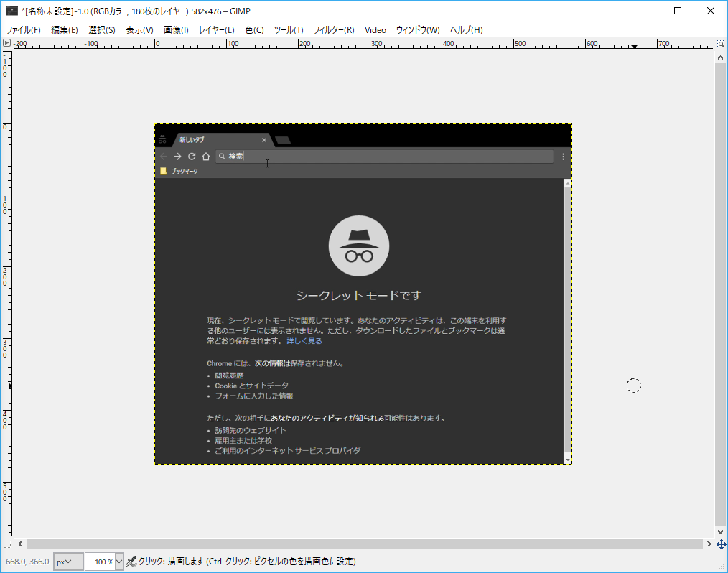Click the search magnifier icon in pictured address bar

[222, 157]
